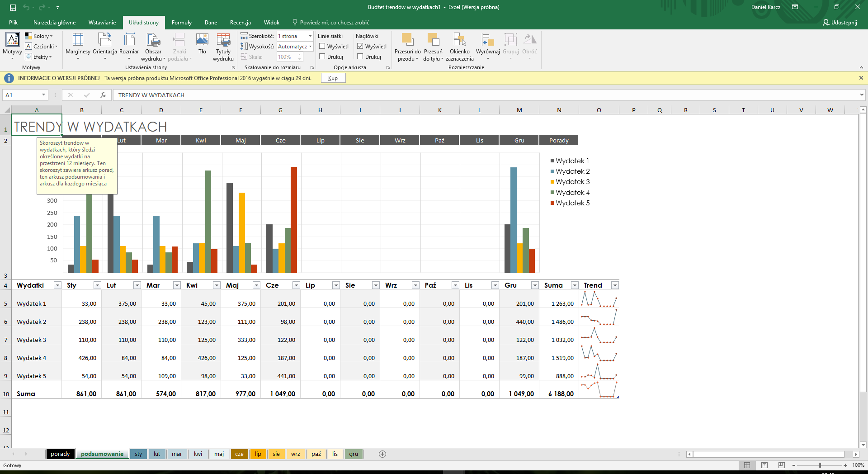Expand the Szerokość width dropdown
Screen dimensions: 868x474
tap(310, 36)
